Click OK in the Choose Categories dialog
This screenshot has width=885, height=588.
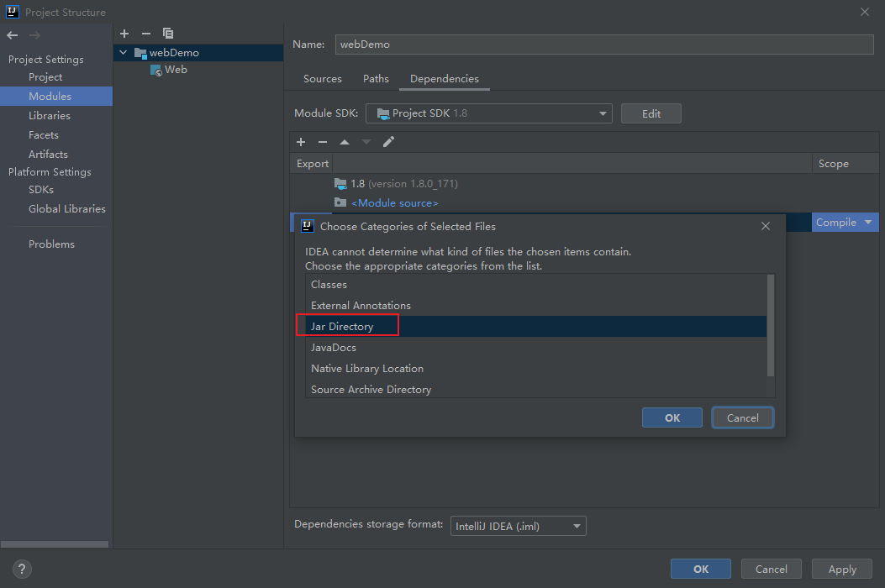[x=672, y=417]
